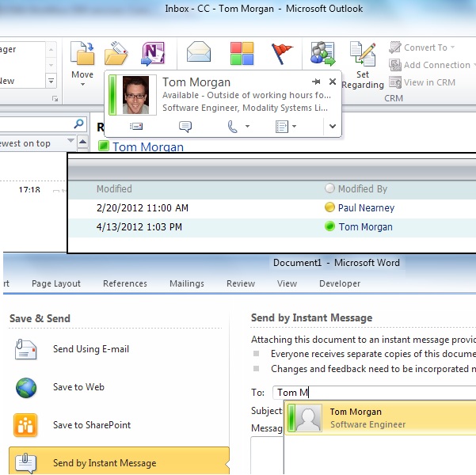Click the Move folder icon in Outlook ribbon
The image size is (476, 475).
(82, 54)
